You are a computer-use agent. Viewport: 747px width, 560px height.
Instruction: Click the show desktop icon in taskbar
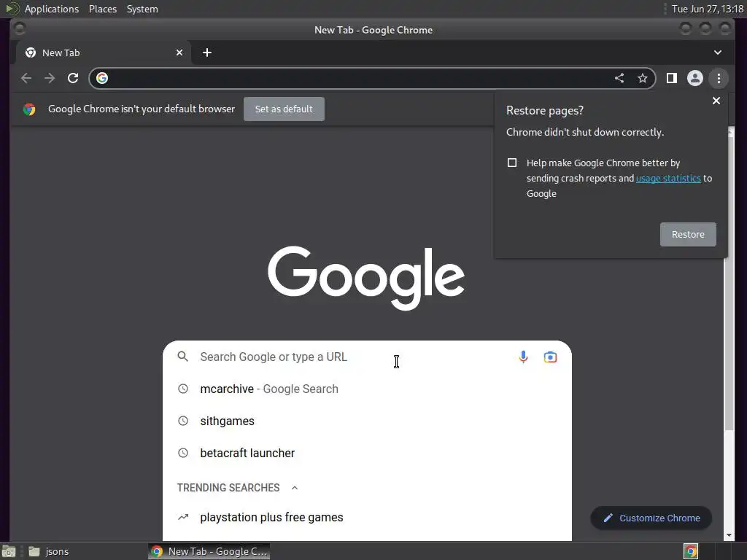point(9,551)
